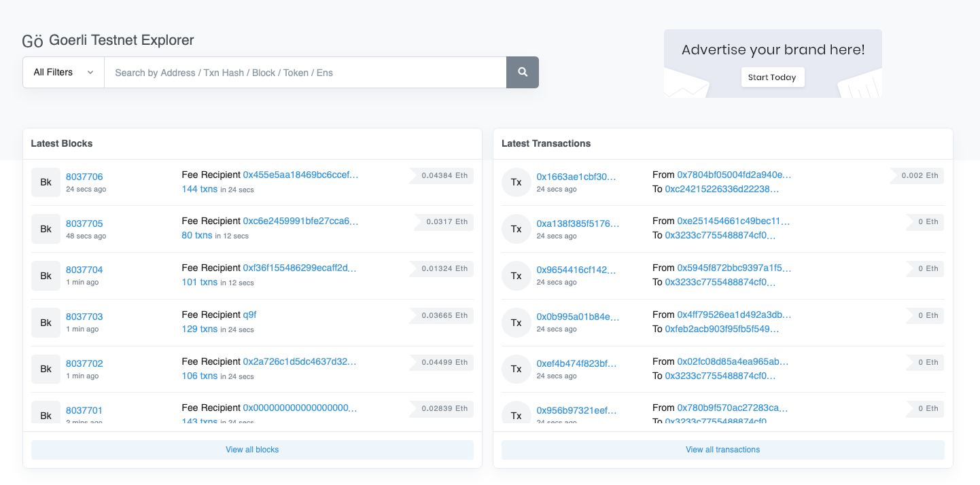This screenshot has height=485, width=980.
Task: Open From address 0x5945f872bbc9397a1f5
Action: (734, 268)
